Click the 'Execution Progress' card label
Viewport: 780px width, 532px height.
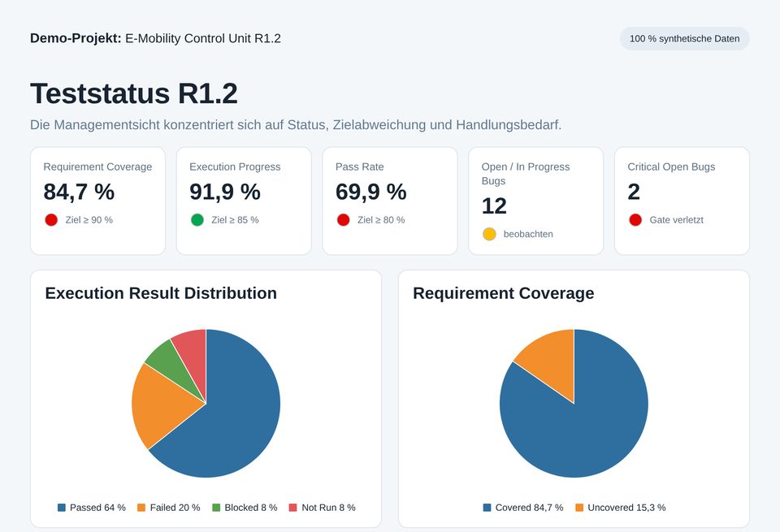[x=235, y=167]
